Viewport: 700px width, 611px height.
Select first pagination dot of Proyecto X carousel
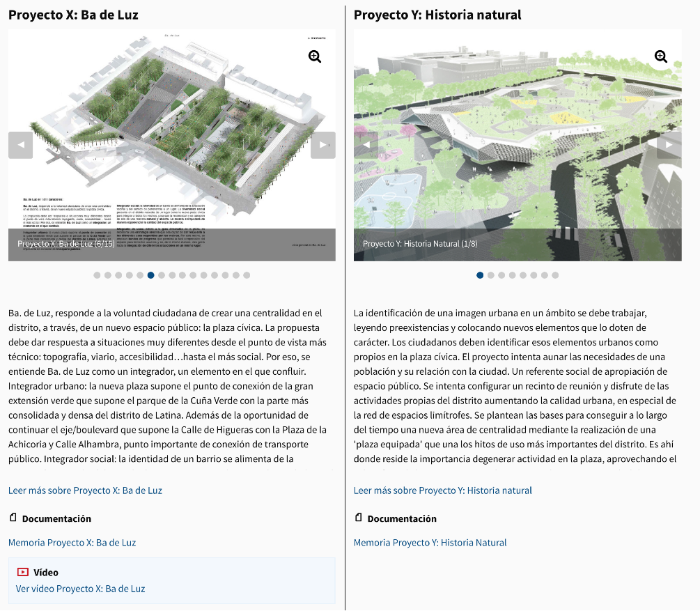click(x=97, y=275)
